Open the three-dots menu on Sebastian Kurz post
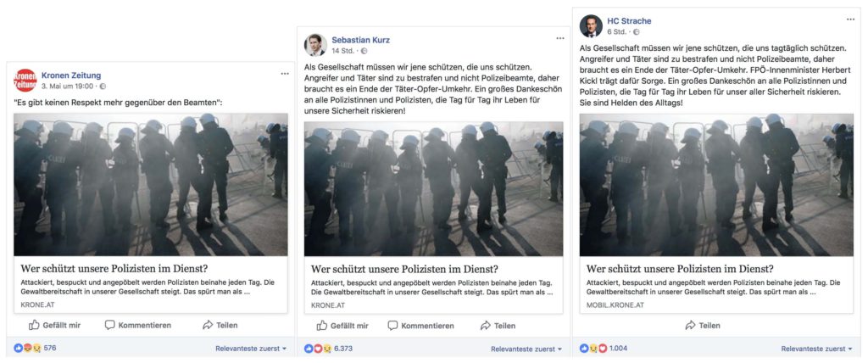 coord(559,38)
